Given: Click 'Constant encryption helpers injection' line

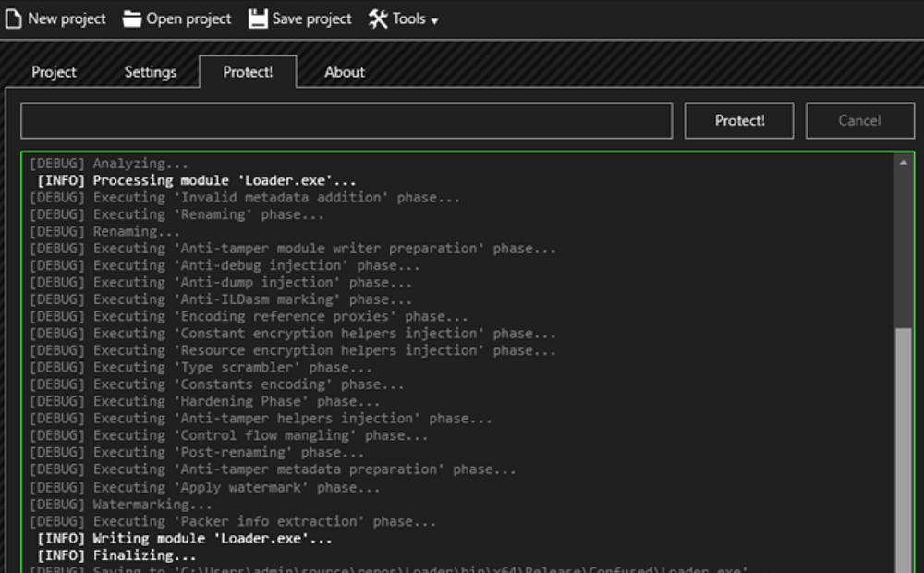Looking at the screenshot, I should (293, 334).
